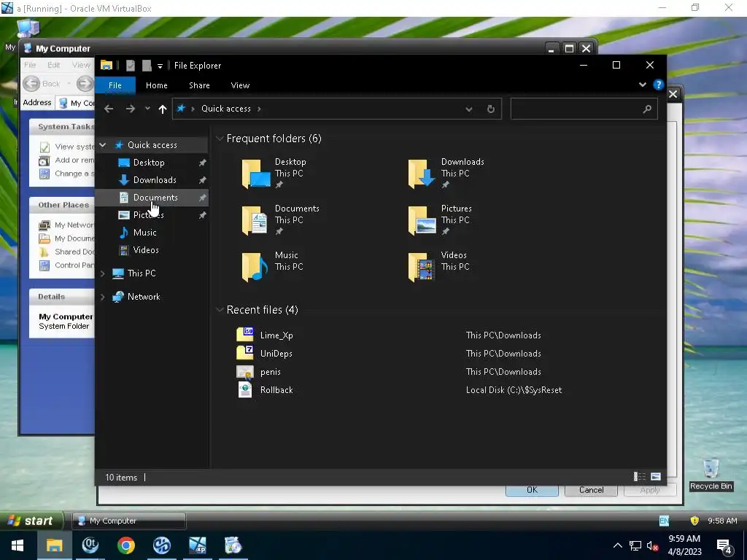Click the Windows Start icon on taskbar
The width and height of the screenshot is (747, 560).
(18, 545)
